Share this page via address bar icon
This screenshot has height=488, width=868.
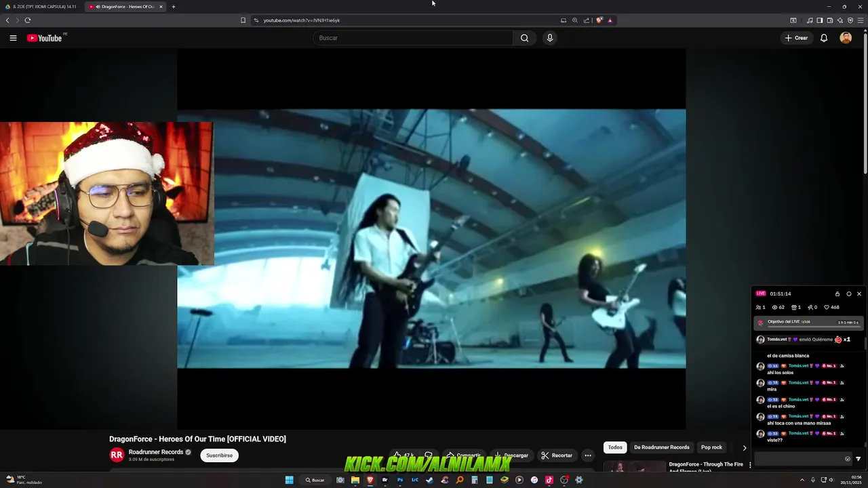point(587,20)
